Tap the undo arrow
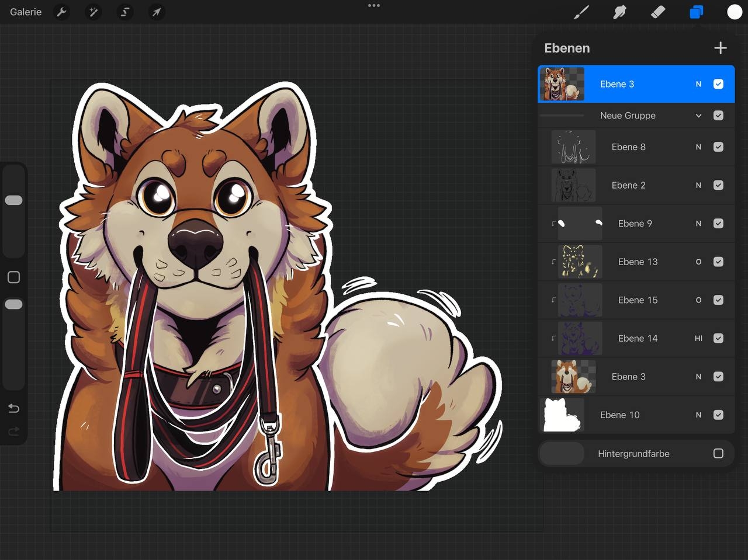The image size is (748, 560). [13, 408]
